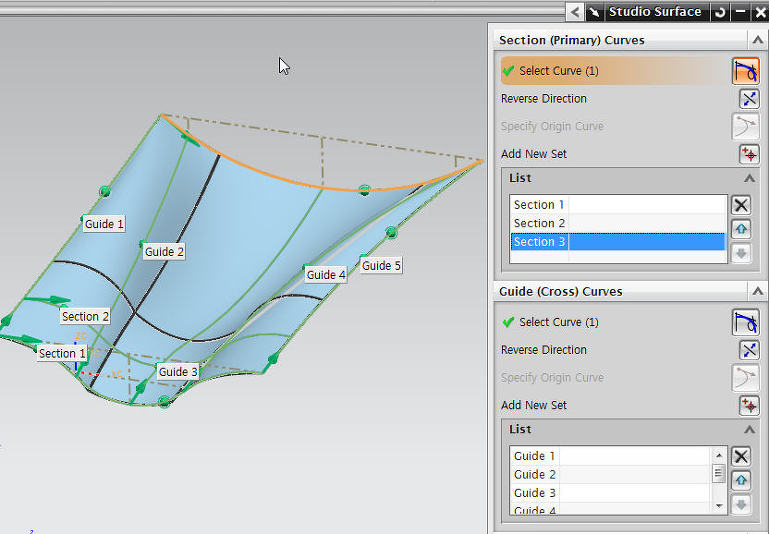769x534 pixels.
Task: Click Select Curve icon in Guide Curves
Action: [x=745, y=322]
